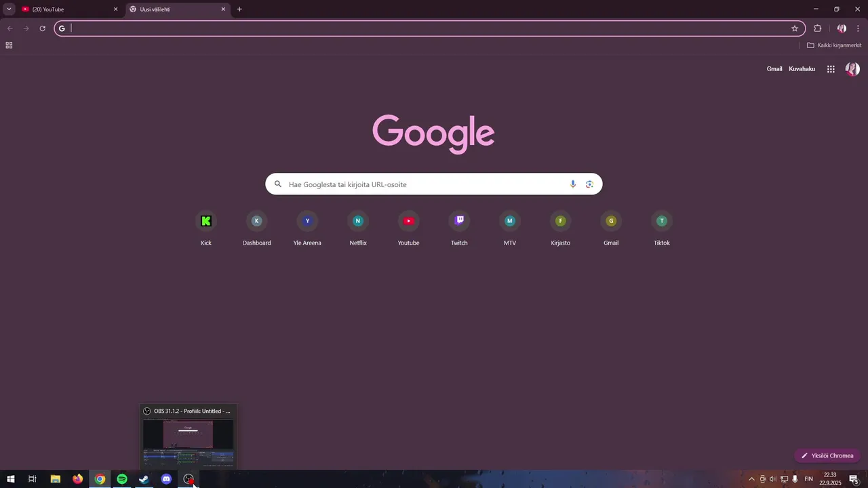Open Task View in taskbar
Screen dimensions: 868x488
click(x=33, y=479)
